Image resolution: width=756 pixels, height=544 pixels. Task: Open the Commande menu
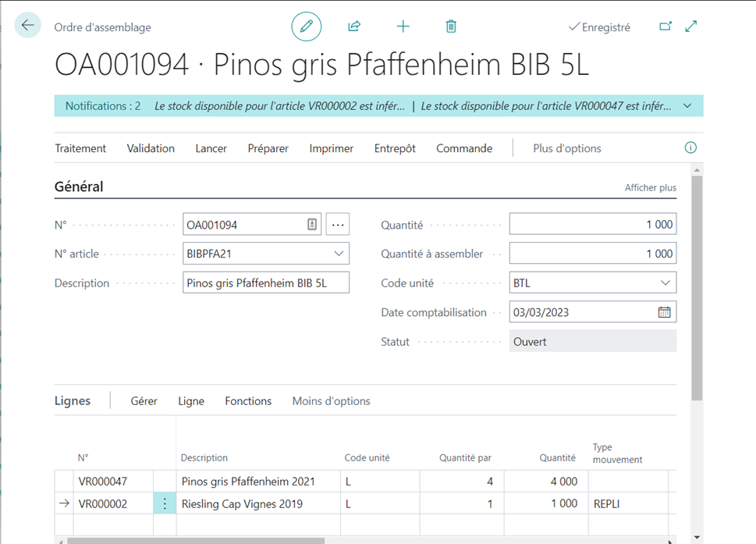[464, 148]
